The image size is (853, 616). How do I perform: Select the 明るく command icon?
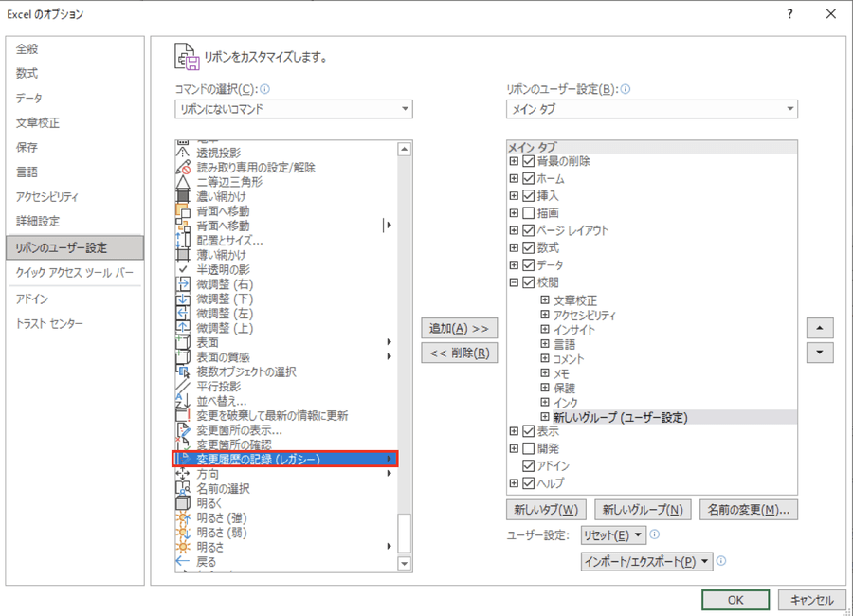click(x=183, y=503)
